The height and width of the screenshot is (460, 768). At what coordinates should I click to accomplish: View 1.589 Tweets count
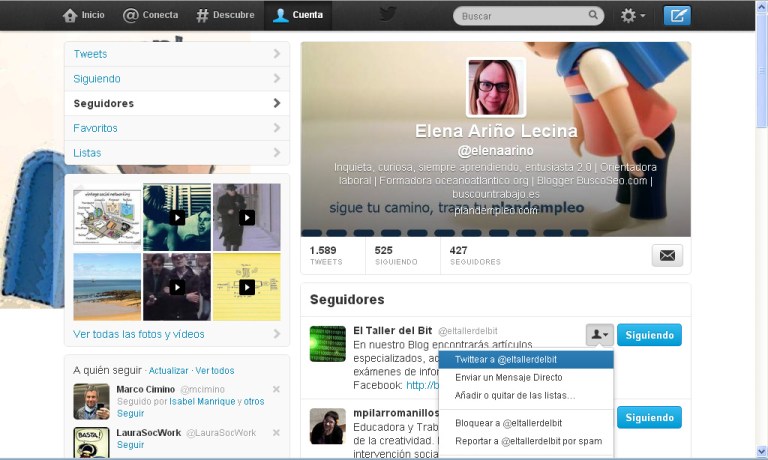(326, 255)
